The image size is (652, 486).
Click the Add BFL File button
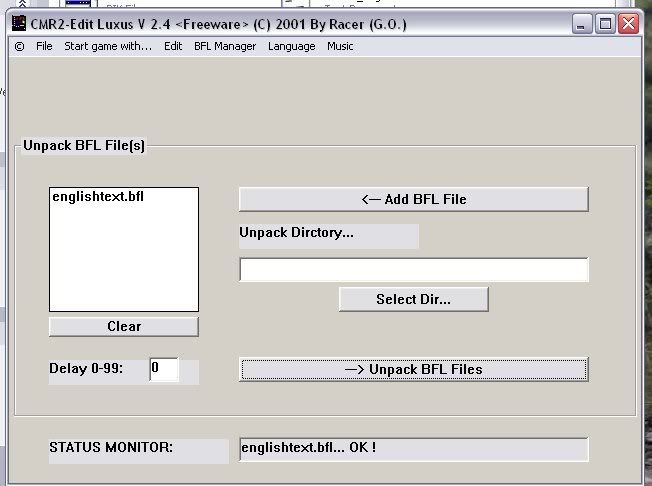tap(414, 199)
